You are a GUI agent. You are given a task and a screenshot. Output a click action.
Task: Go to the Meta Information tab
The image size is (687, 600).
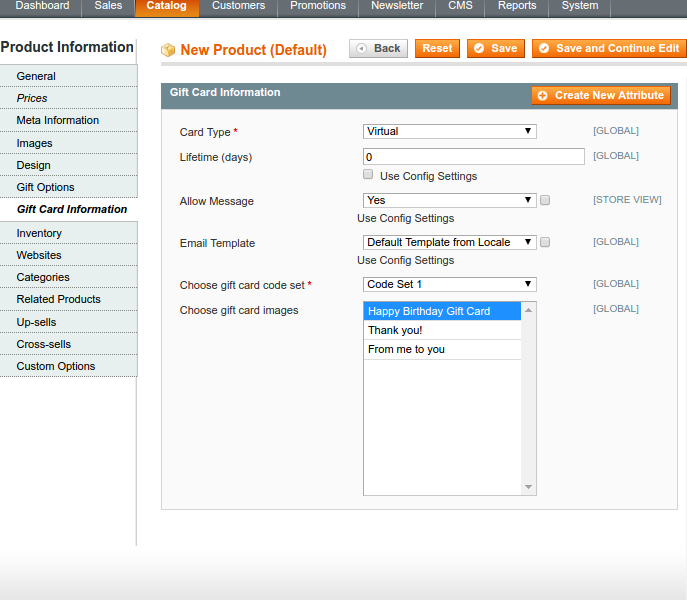click(x=57, y=120)
